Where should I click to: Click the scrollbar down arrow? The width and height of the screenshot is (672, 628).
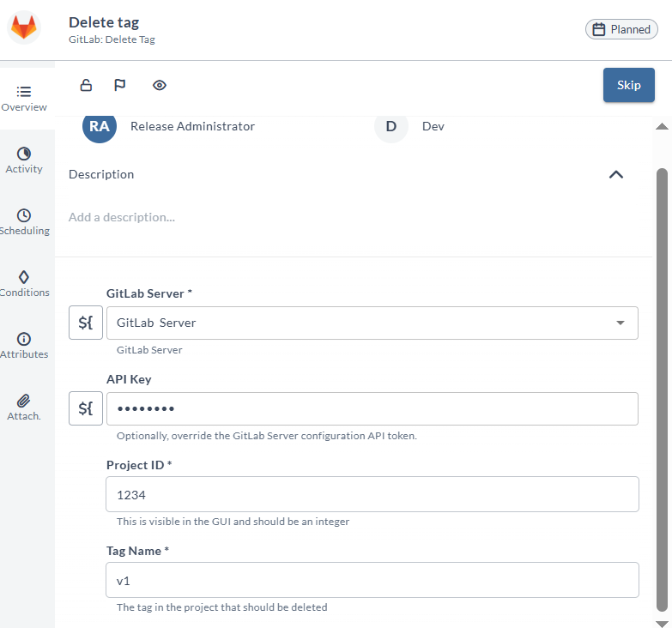click(x=663, y=624)
